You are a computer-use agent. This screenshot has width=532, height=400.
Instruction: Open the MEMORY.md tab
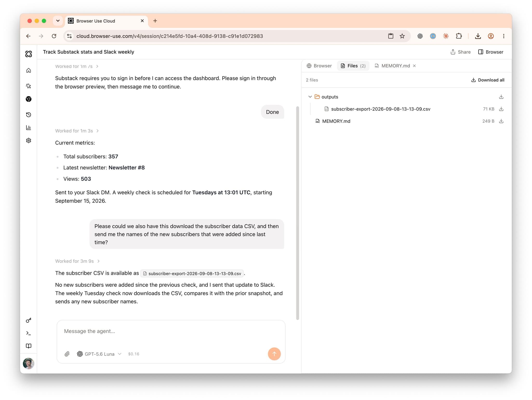(x=393, y=66)
